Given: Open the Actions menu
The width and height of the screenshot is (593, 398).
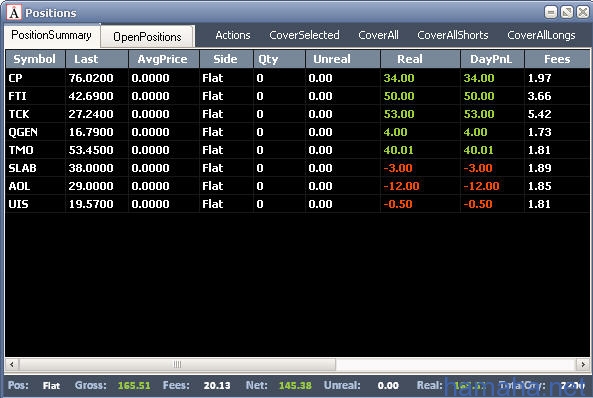Looking at the screenshot, I should [233, 35].
